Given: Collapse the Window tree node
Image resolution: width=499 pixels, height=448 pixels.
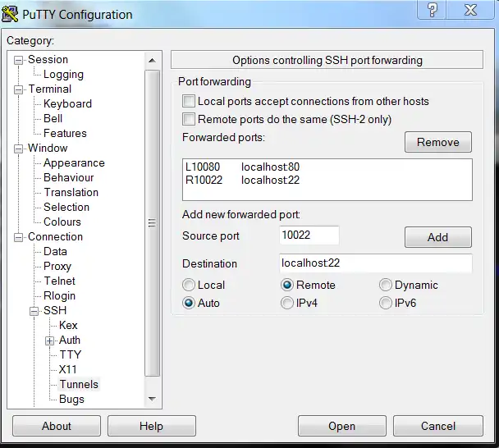Looking at the screenshot, I should coord(18,149).
